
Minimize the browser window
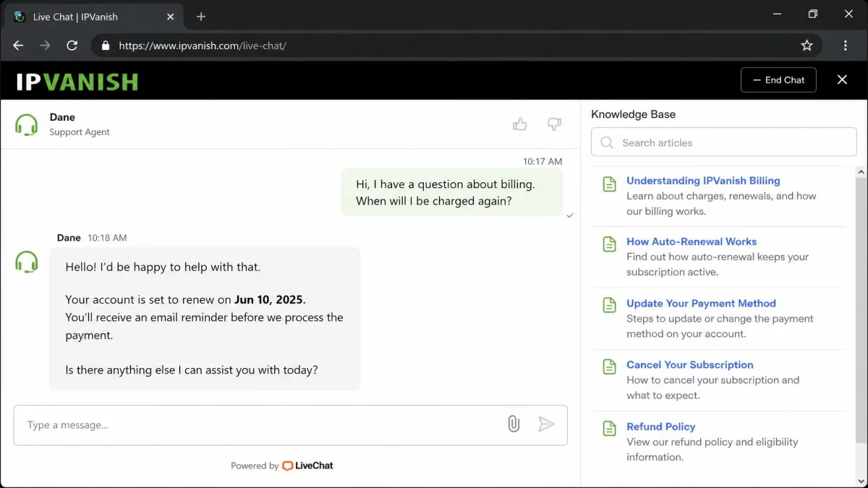coord(777,14)
